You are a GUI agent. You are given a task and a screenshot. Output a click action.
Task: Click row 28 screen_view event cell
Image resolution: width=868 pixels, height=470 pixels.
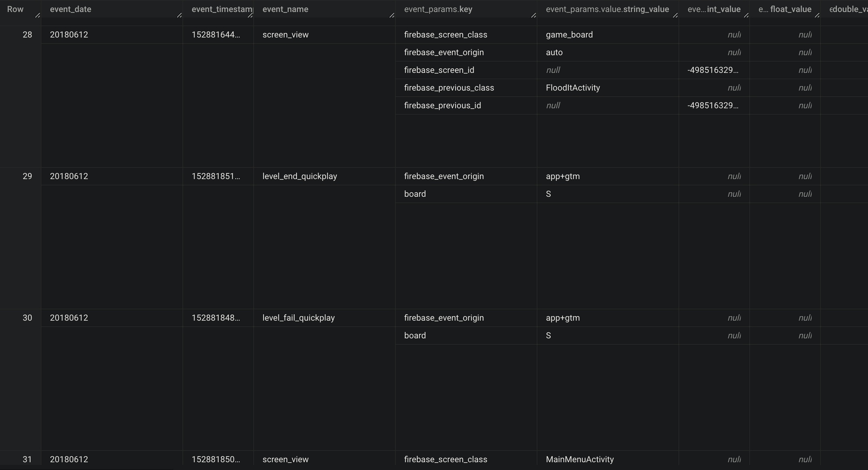(x=325, y=35)
